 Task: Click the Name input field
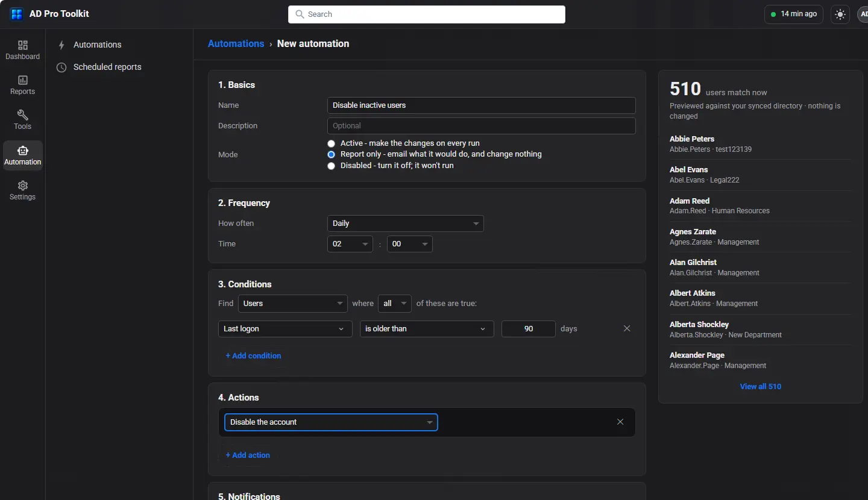[482, 105]
